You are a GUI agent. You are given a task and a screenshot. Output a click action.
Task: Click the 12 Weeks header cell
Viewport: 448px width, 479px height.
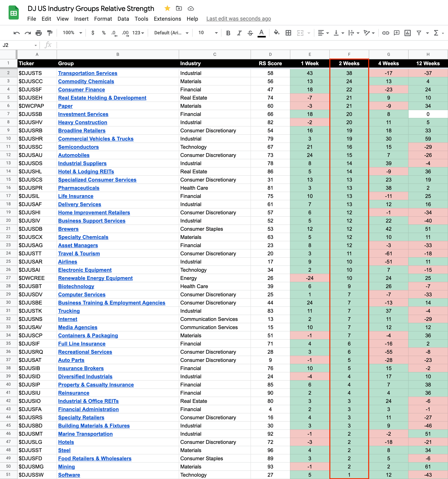428,64
